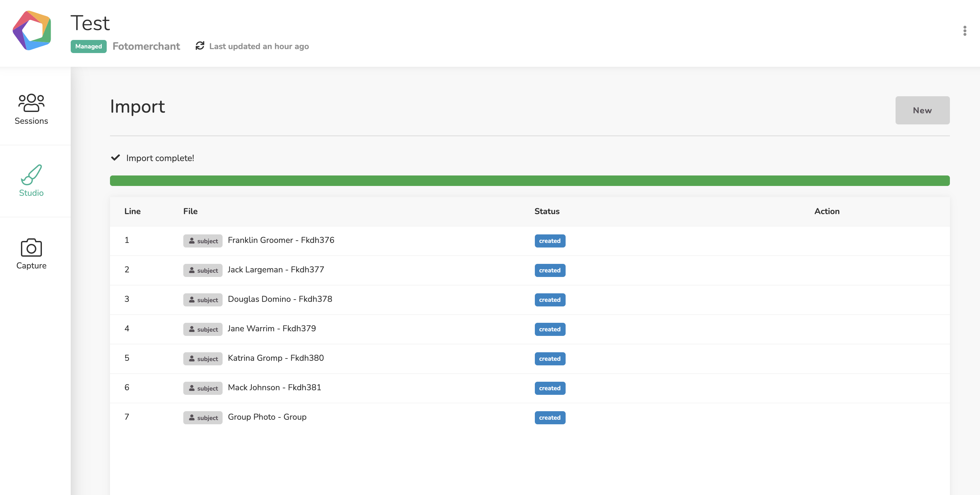
Task: Click the subject tag for Jack Largeman
Action: coord(203,270)
